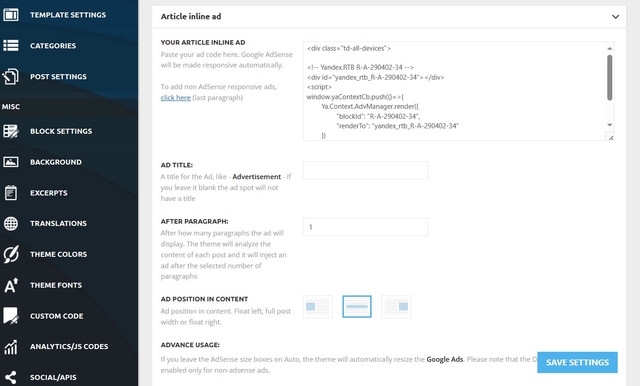The image size is (640, 386).
Task: Click the Categories list icon
Action: [11, 46]
